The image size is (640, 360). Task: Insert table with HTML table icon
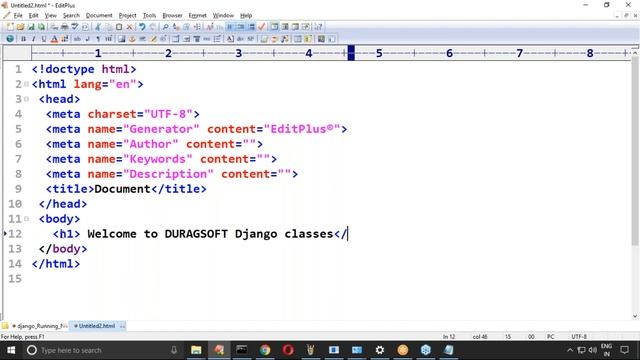176,39
